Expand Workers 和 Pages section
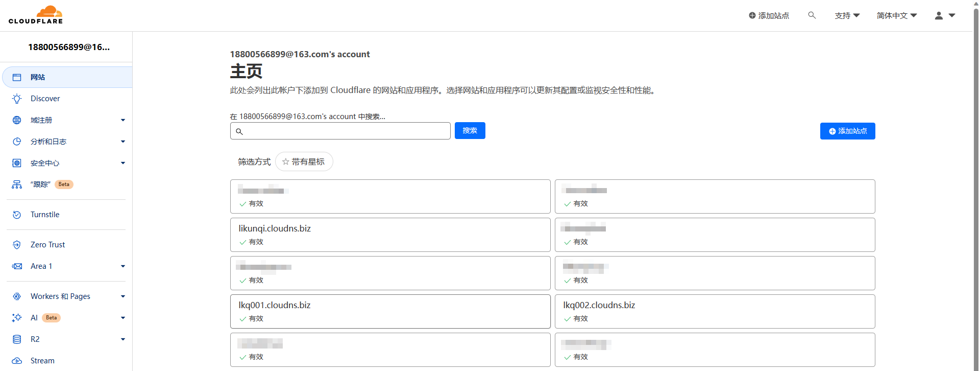The width and height of the screenshot is (980, 371). click(122, 296)
